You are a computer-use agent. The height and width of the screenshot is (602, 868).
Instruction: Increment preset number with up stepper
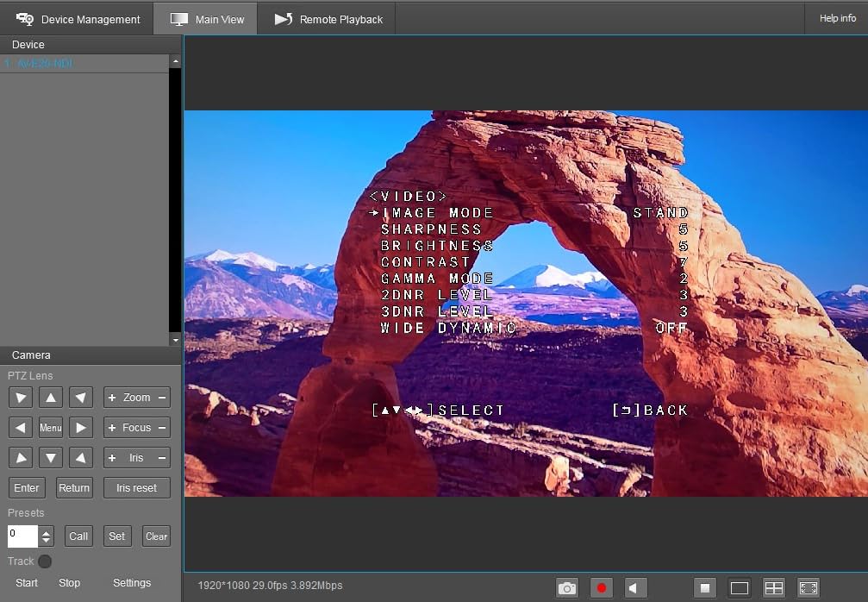pyautogui.click(x=46, y=531)
